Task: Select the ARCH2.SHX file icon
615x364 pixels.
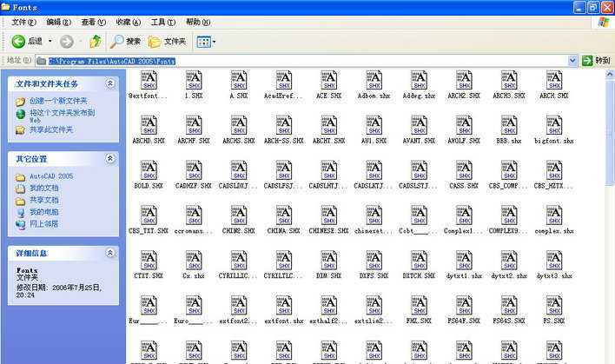Action: pyautogui.click(x=465, y=80)
